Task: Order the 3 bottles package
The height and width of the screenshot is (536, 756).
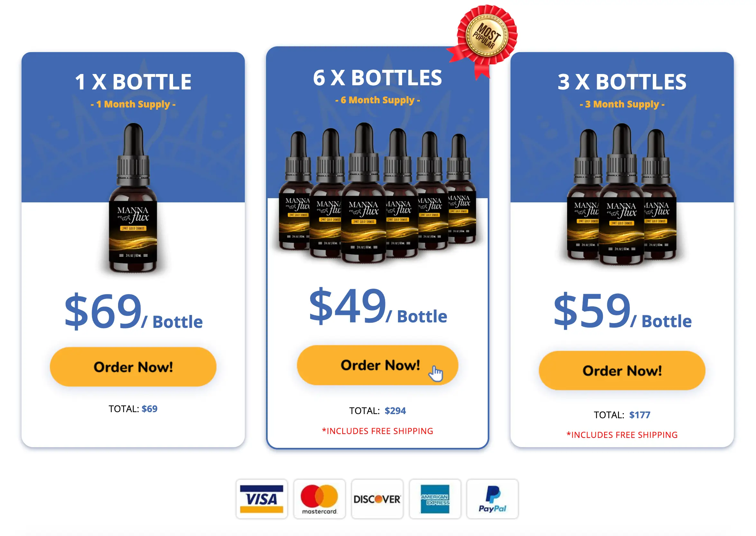Action: pos(622,371)
